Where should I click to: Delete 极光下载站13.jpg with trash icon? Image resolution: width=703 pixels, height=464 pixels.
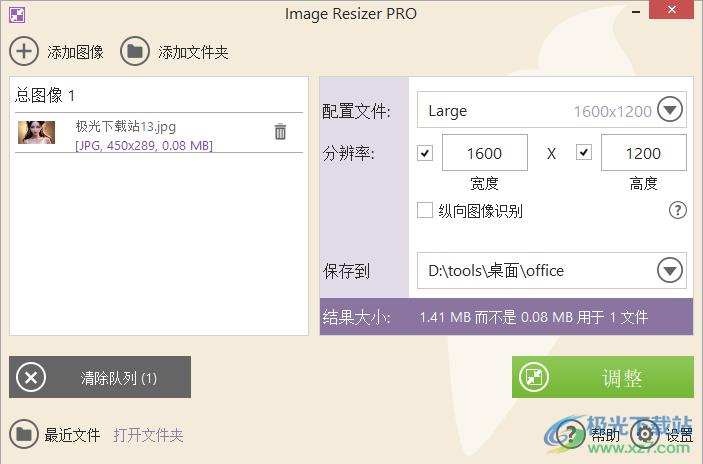point(280,132)
